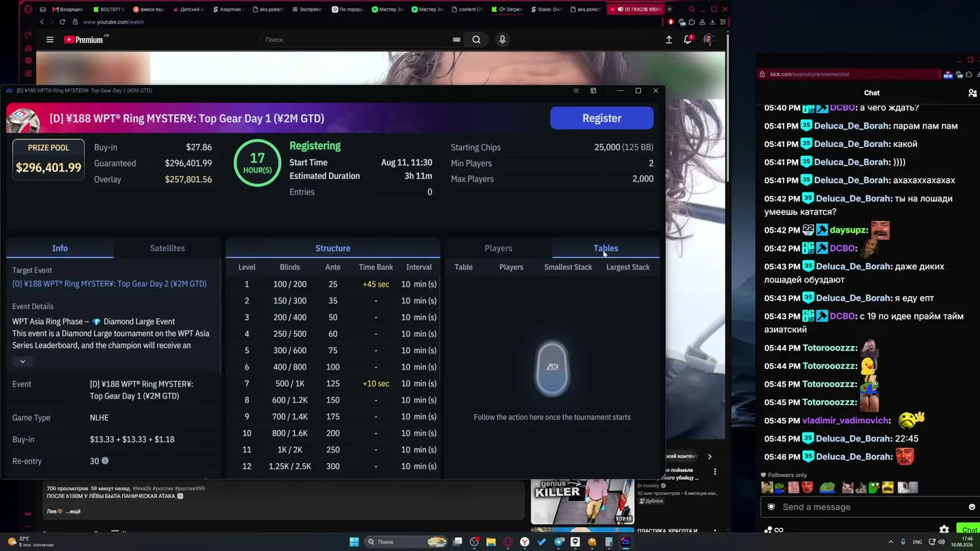980x551 pixels.
Task: Open the Structure tab
Action: (x=333, y=248)
